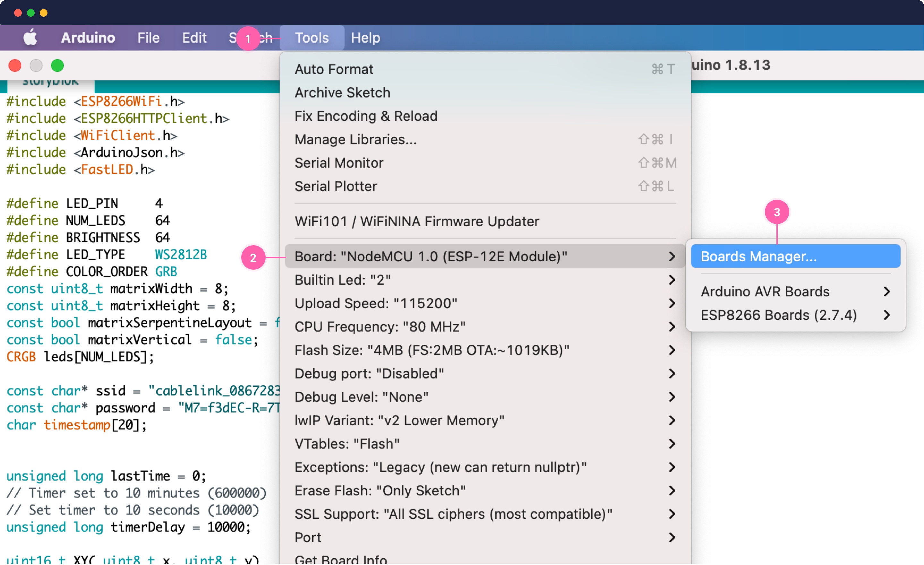The width and height of the screenshot is (924, 565).
Task: Open the Tools menu
Action: pos(312,38)
